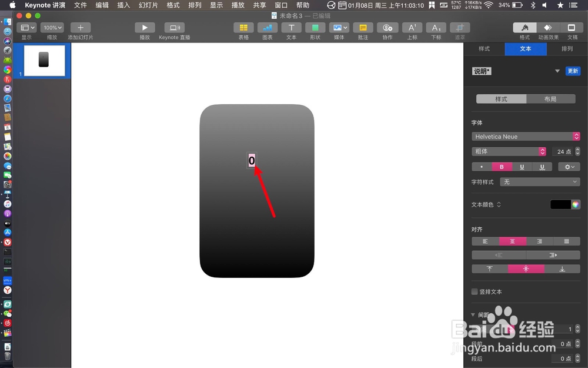
Task: Open the Collaborate button
Action: tap(387, 28)
